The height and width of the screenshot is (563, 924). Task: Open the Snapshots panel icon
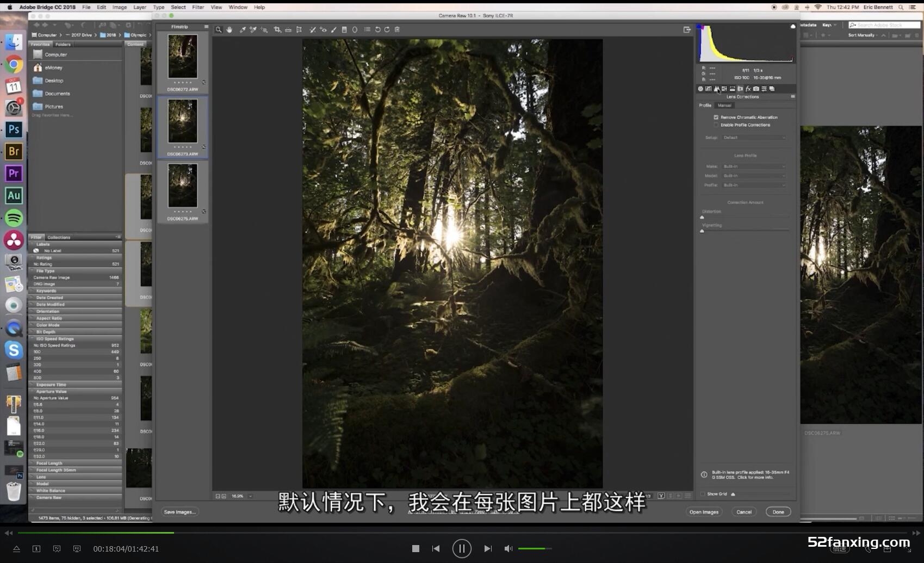click(x=772, y=89)
